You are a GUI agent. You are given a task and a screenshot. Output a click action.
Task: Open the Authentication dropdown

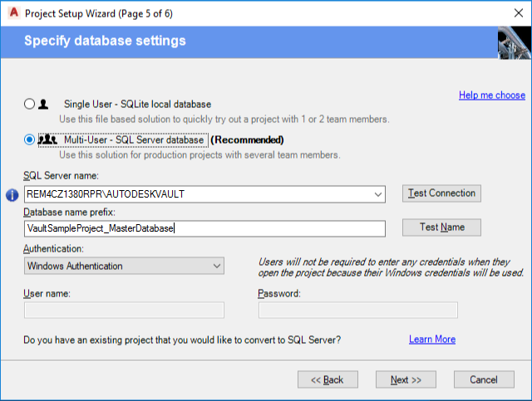pyautogui.click(x=124, y=266)
